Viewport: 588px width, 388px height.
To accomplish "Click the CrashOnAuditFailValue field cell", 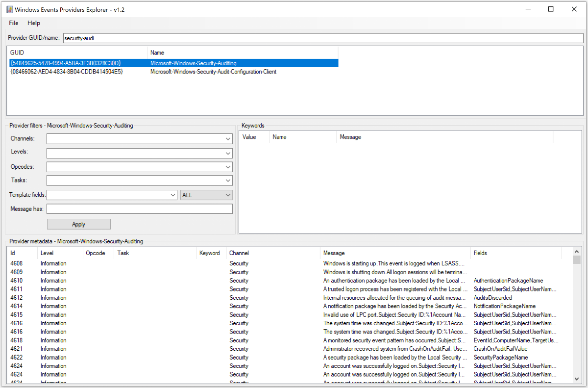I will coord(500,349).
